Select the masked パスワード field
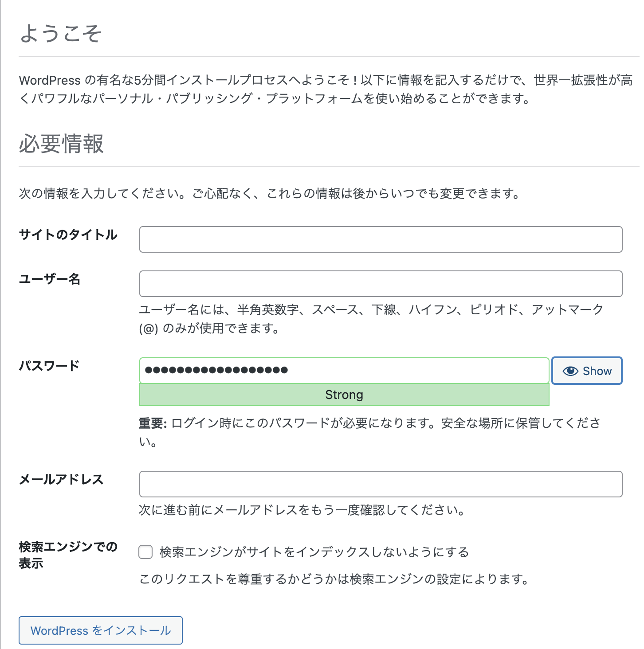 [x=344, y=370]
